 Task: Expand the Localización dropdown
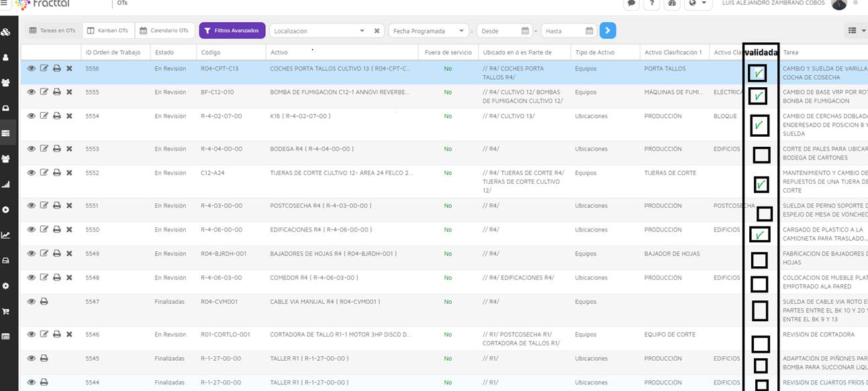click(x=363, y=31)
